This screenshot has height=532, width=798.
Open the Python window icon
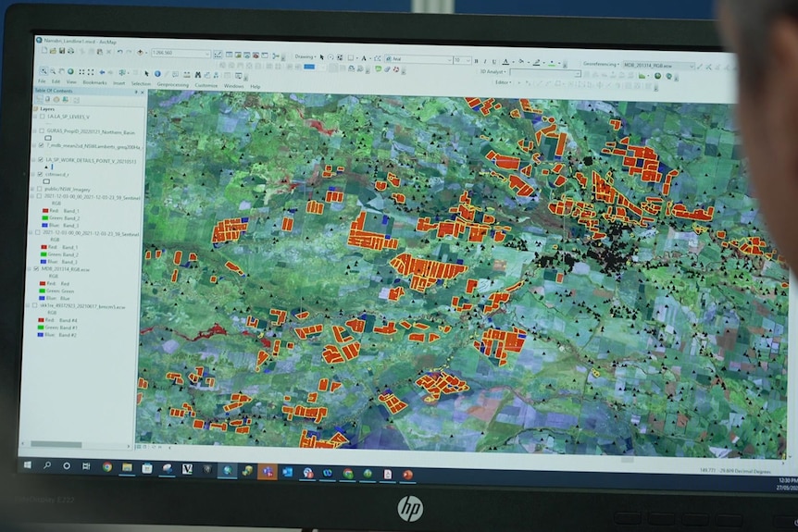(265, 56)
